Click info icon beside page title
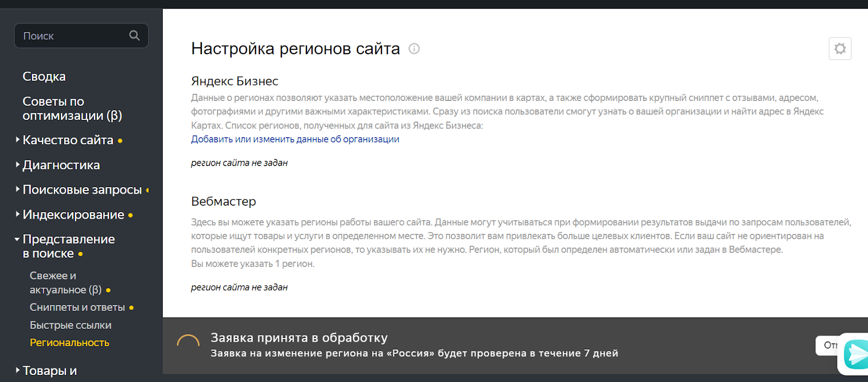 coord(414,49)
